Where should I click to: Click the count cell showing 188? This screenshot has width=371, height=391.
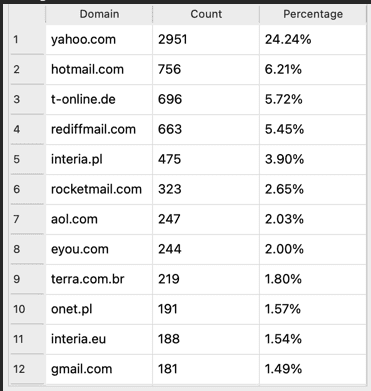tap(206, 339)
